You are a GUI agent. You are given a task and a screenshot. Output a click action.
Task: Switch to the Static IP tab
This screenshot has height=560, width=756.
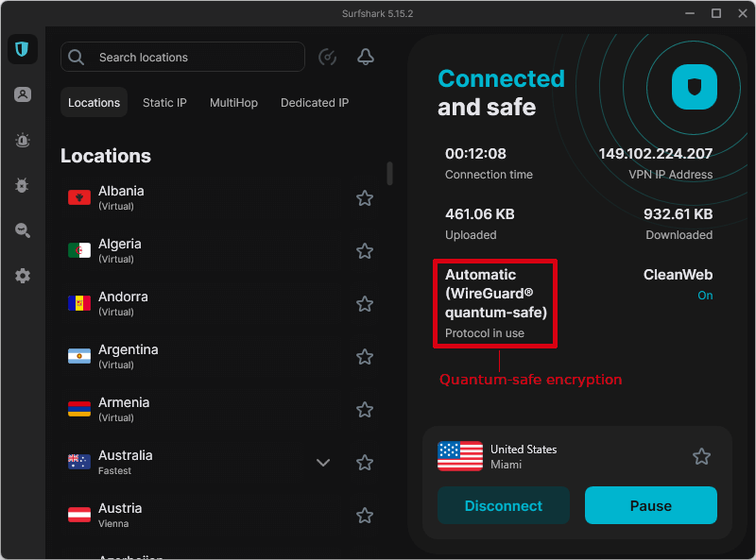[164, 103]
